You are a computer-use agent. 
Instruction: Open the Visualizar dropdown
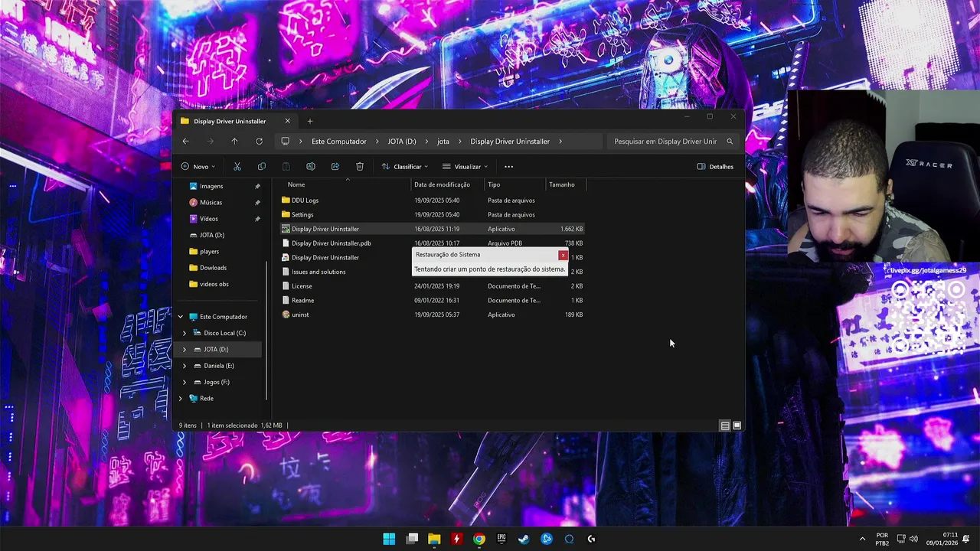pyautogui.click(x=465, y=167)
